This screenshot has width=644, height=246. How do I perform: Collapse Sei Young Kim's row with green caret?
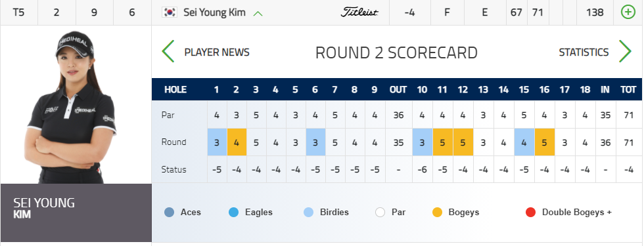click(258, 13)
